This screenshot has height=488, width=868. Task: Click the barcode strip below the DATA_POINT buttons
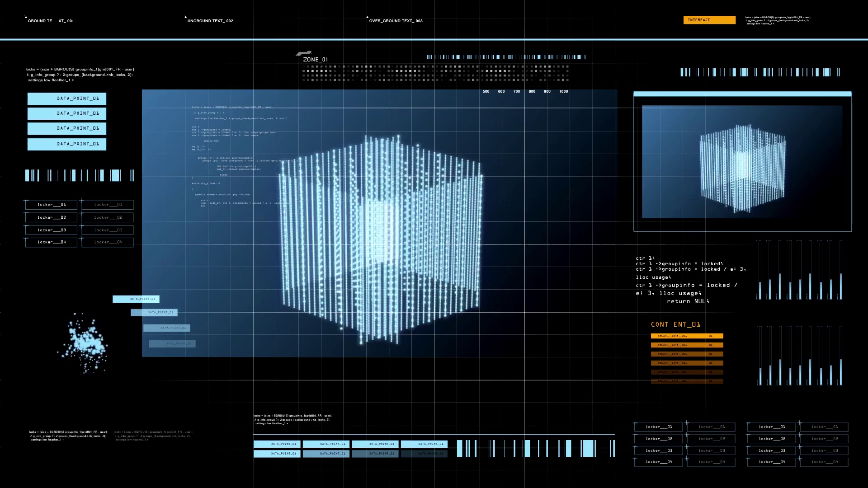(x=80, y=175)
